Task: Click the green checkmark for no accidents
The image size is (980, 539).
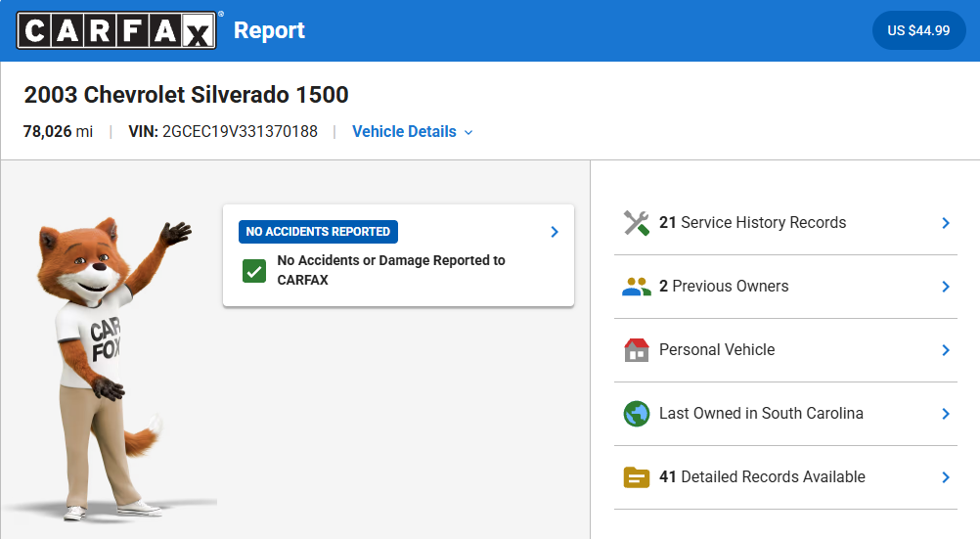Action: 254,271
